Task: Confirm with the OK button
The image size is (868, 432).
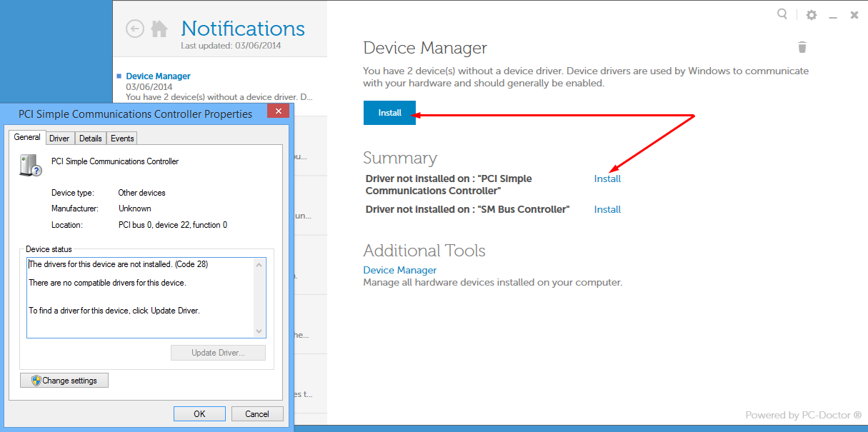Action: coord(199,413)
